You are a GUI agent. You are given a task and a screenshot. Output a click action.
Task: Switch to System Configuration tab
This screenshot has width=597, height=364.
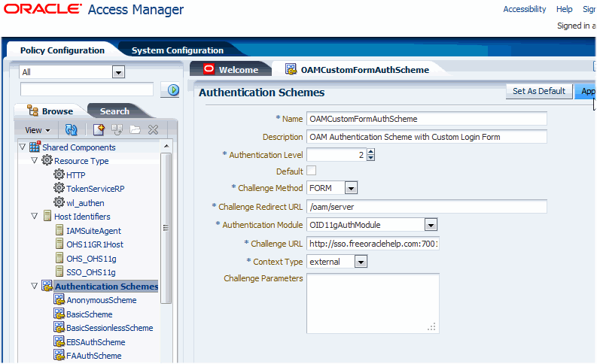tap(178, 50)
